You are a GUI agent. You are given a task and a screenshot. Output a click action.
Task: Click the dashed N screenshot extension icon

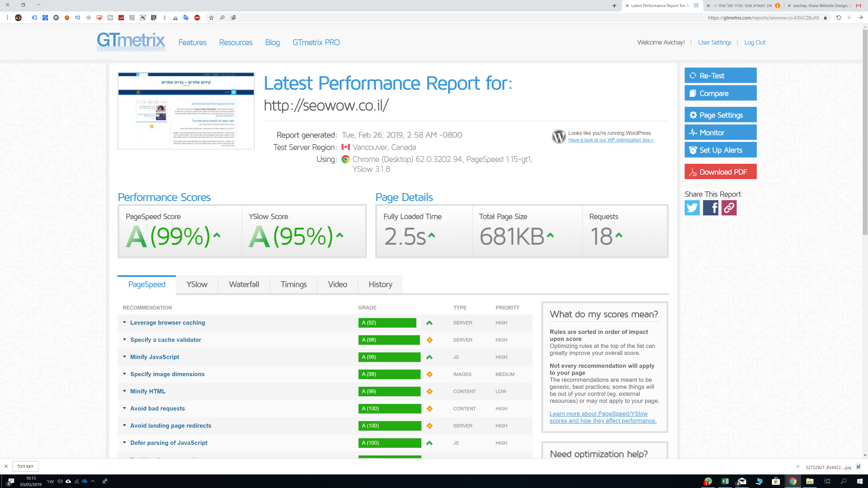pyautogui.click(x=143, y=18)
